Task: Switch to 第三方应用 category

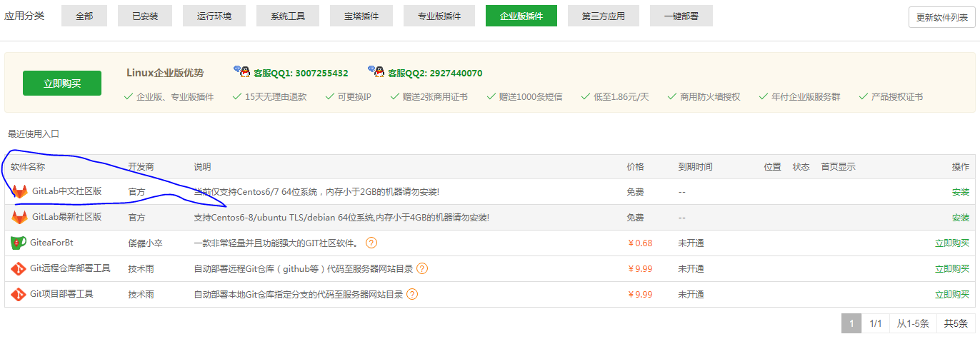Action: (604, 16)
